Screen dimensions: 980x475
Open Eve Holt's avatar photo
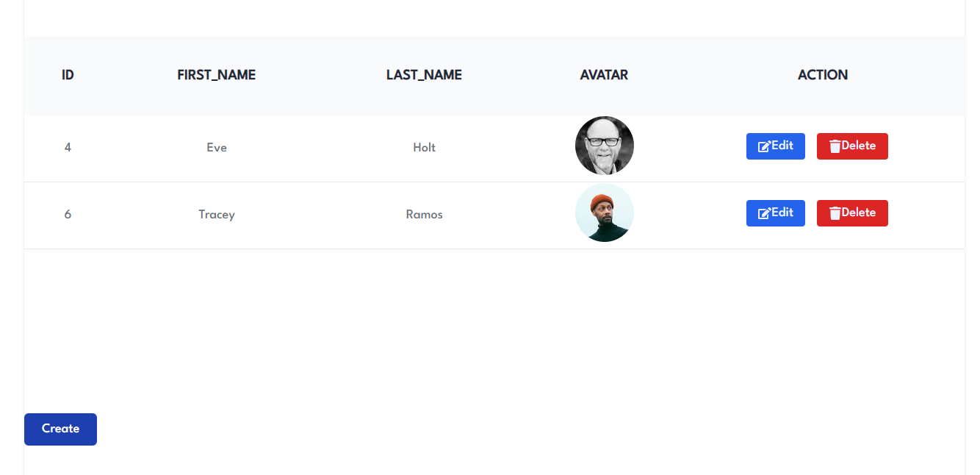(604, 146)
